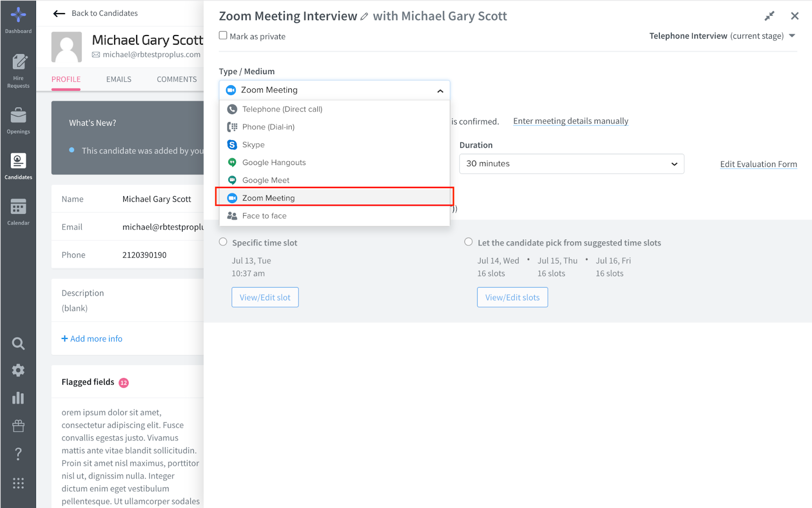Screen dimensions: 812x508
Task: Choose Google Hangouts option
Action: coord(334,163)
